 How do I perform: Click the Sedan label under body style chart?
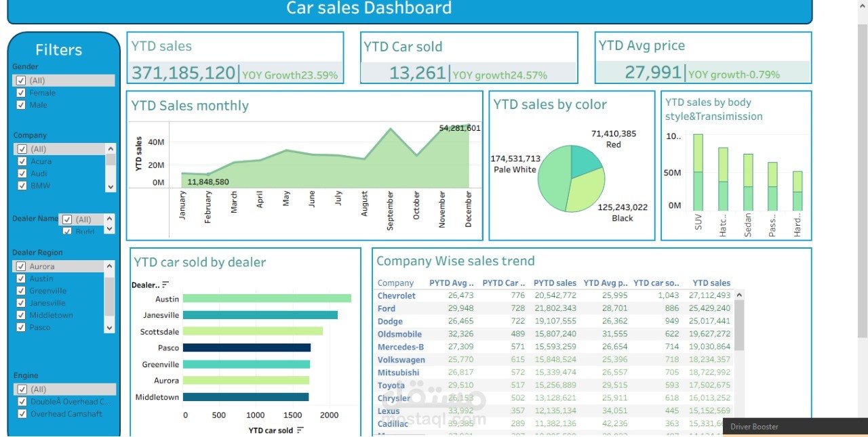pos(748,224)
